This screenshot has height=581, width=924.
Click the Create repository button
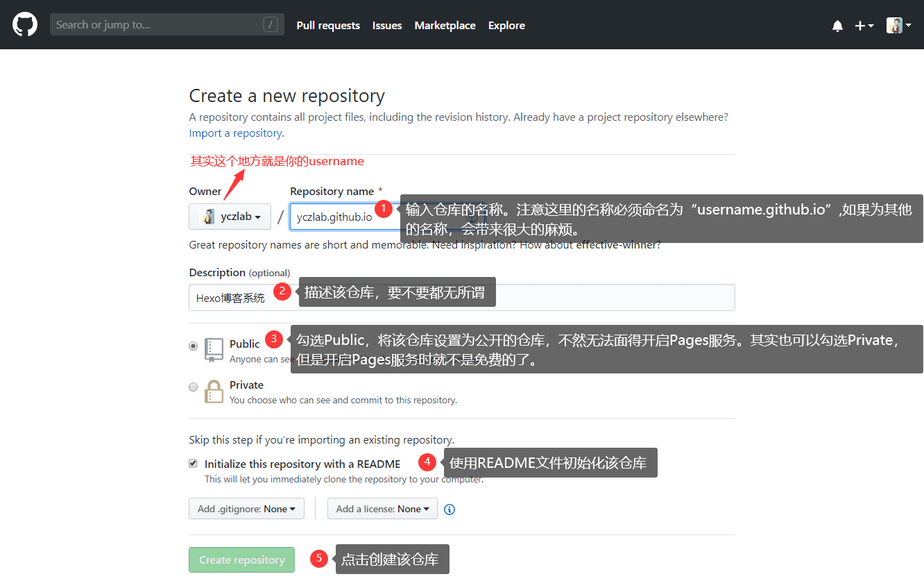coord(241,559)
